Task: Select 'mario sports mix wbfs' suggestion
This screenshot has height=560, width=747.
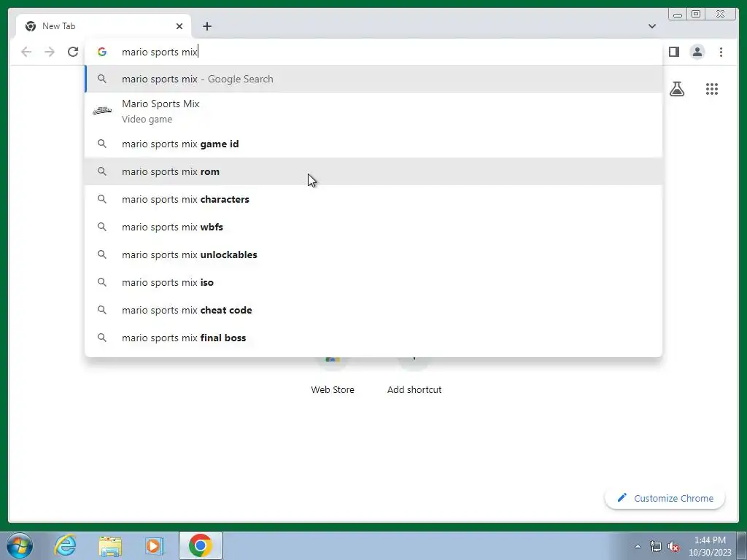Action: click(373, 227)
